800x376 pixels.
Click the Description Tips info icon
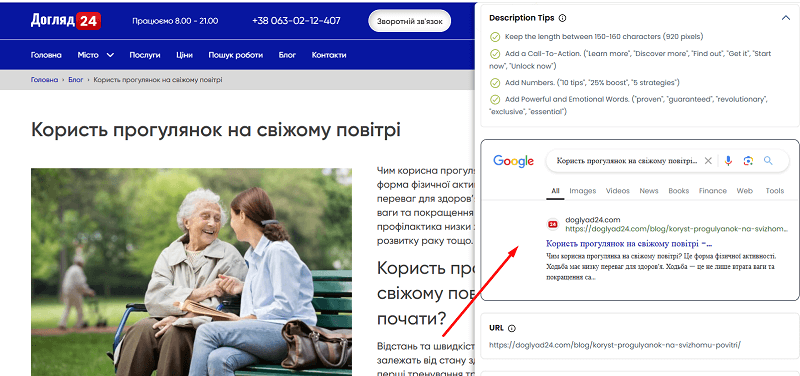(562, 18)
